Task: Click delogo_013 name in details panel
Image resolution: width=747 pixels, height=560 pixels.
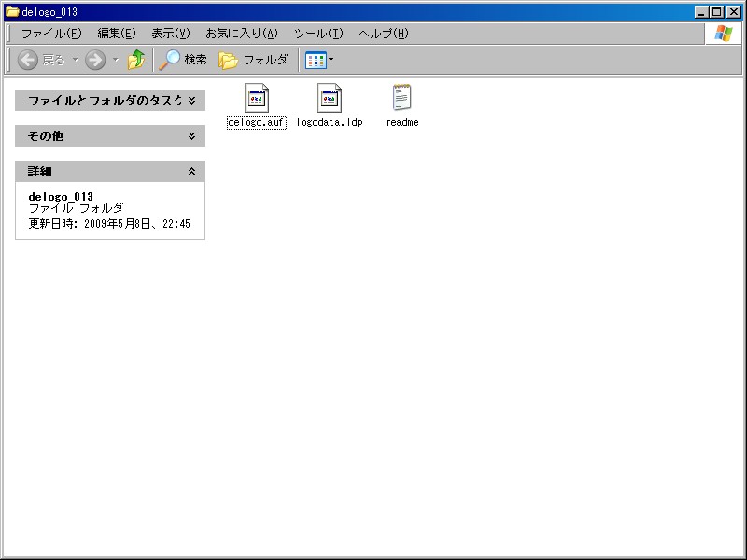Action: tap(61, 197)
